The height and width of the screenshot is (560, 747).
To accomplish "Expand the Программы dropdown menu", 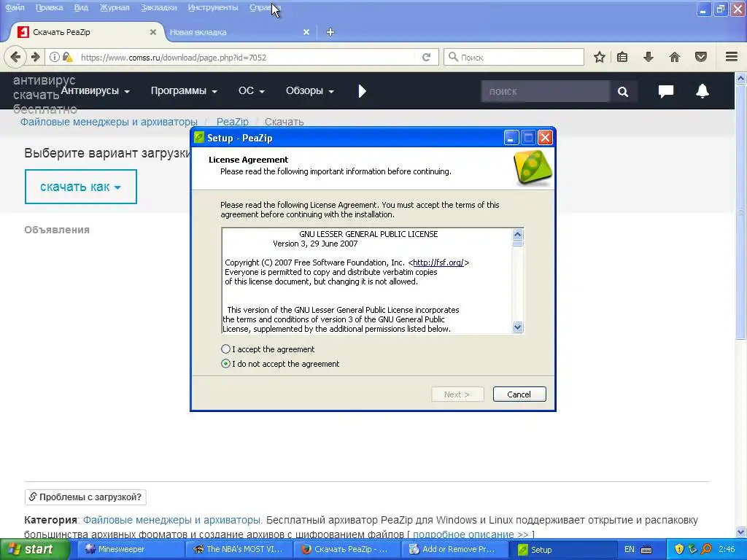I will coord(184,90).
